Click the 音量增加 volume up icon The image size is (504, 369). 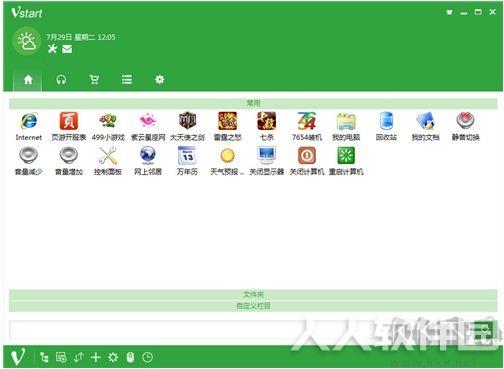pos(69,155)
